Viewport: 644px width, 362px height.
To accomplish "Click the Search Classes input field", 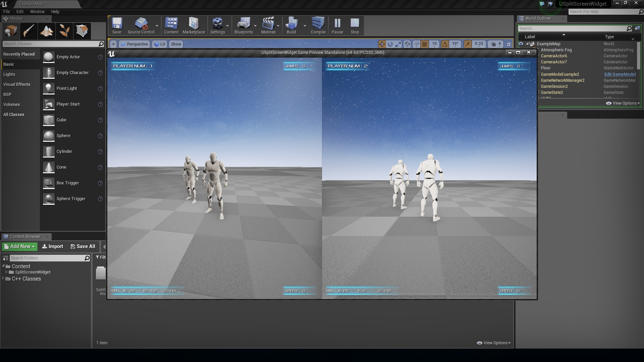I will (x=50, y=44).
